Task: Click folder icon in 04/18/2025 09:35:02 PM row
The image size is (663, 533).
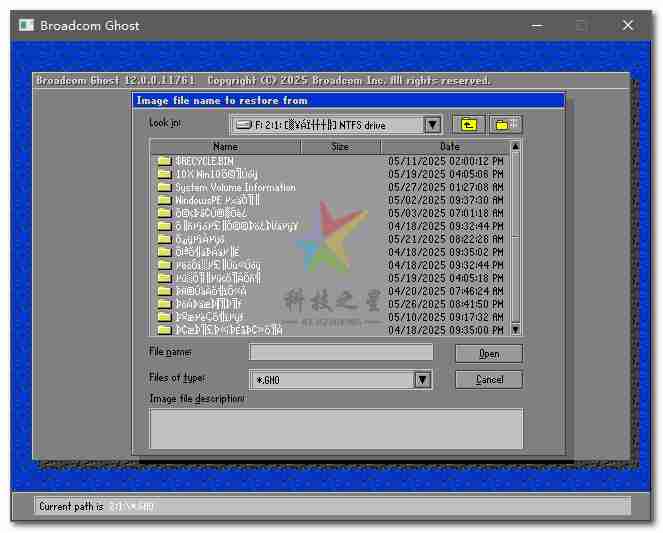Action: (x=164, y=252)
